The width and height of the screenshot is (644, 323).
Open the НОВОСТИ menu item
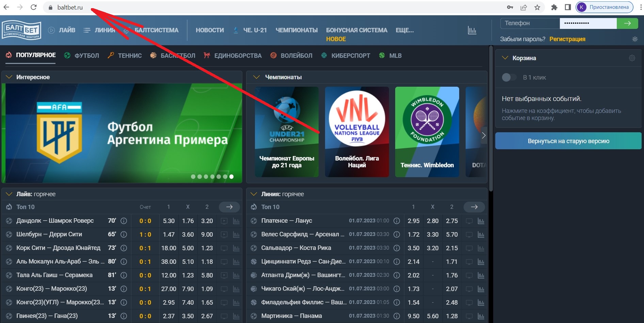(210, 30)
